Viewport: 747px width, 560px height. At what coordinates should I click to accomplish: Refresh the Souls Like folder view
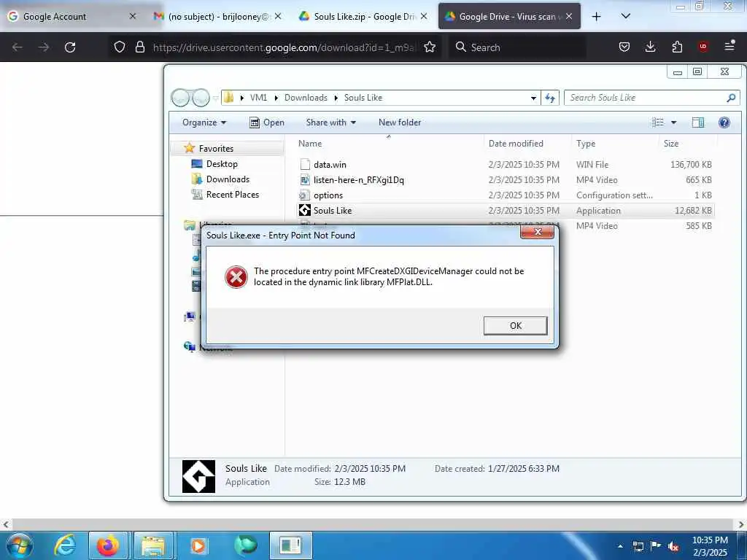[x=550, y=98]
